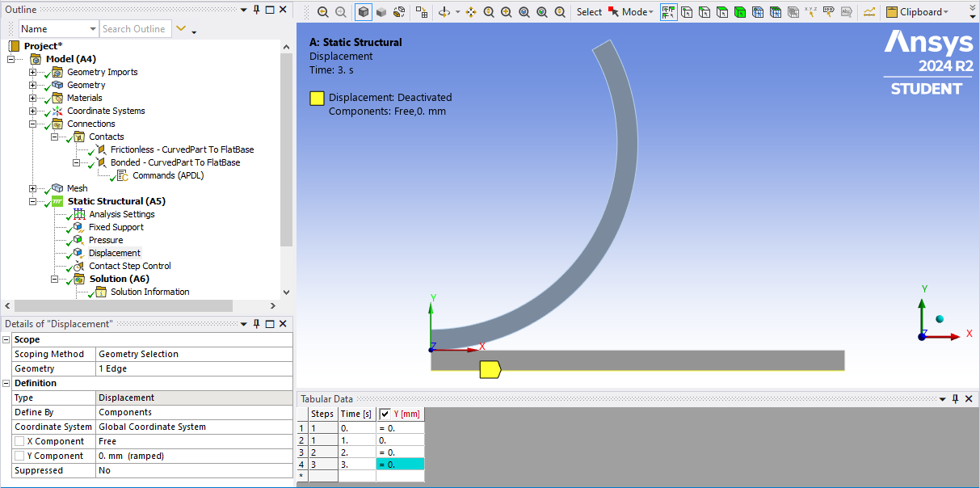Select the Edge selection filter icon
The height and width of the screenshot is (488, 980).
coord(705,12)
